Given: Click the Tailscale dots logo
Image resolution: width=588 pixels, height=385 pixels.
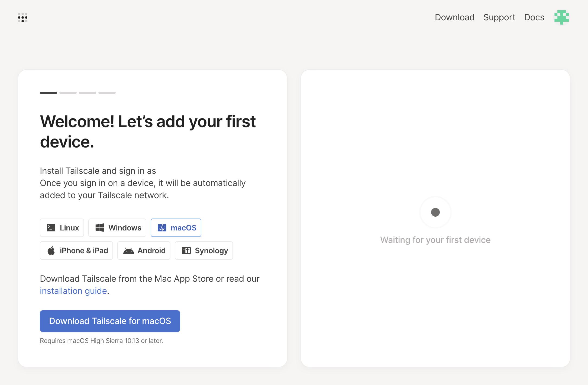Looking at the screenshot, I should 23,18.
